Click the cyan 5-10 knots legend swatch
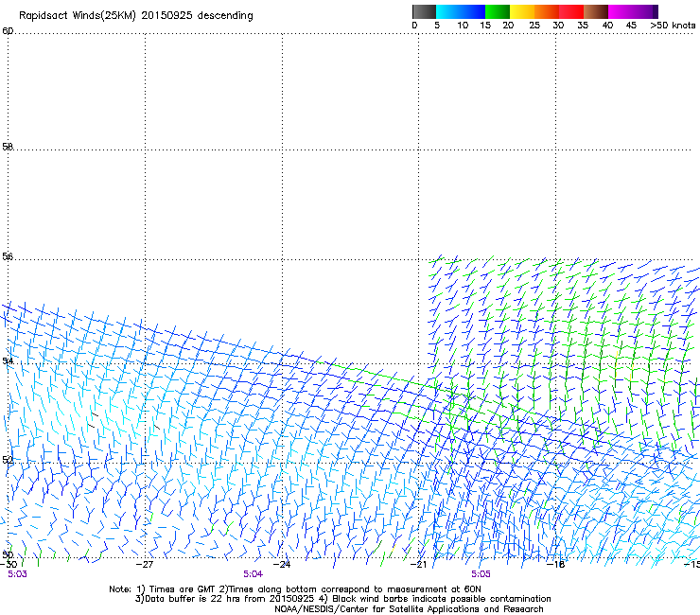This screenshot has height=615, width=700. coord(448,11)
